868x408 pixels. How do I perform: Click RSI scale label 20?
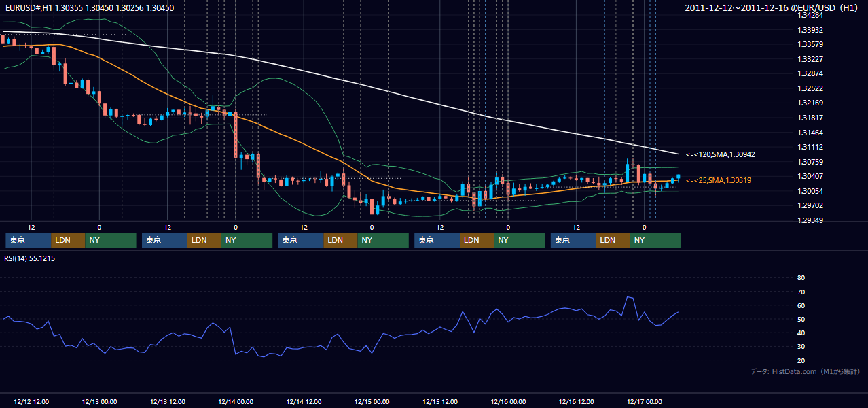[801, 360]
